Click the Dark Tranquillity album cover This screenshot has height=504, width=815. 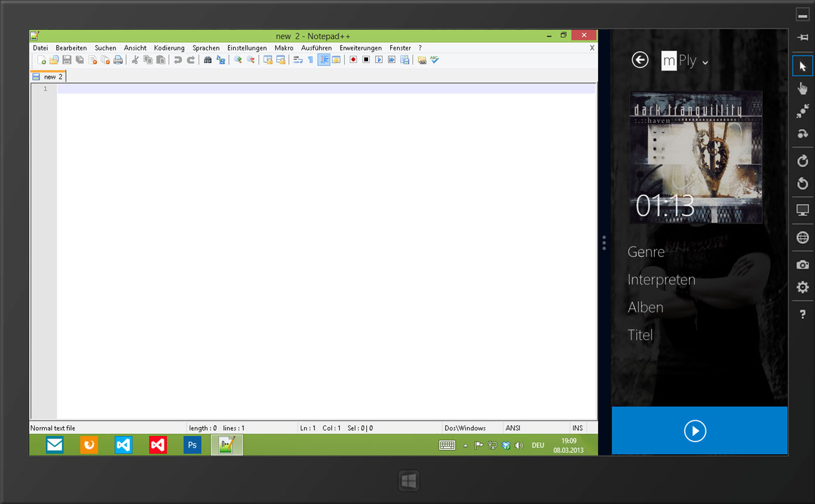click(696, 157)
